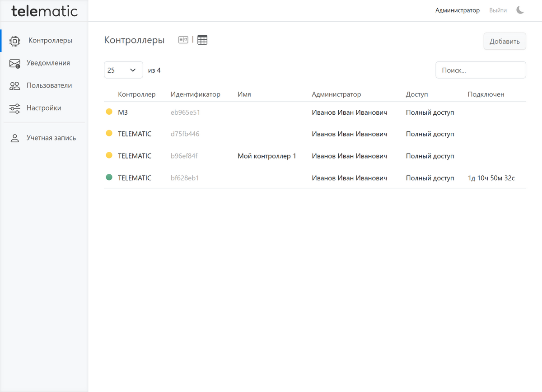
Task: Open the page size dropdown showing 25
Action: click(x=123, y=70)
